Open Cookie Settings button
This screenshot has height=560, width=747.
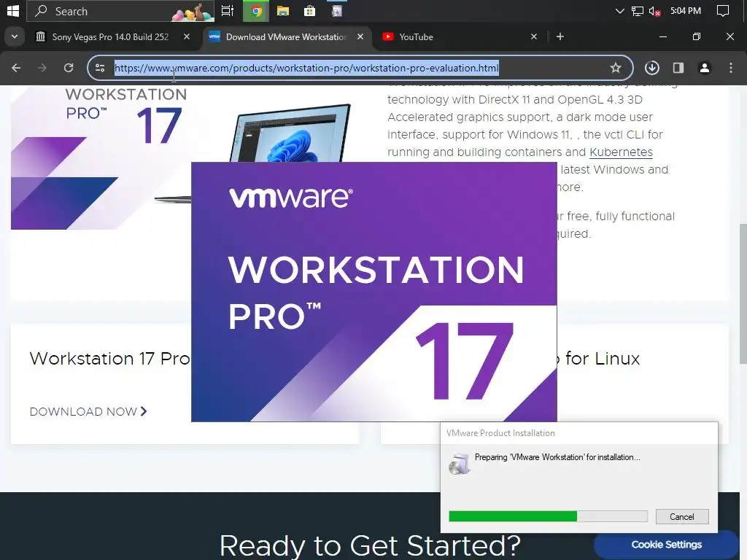point(667,544)
